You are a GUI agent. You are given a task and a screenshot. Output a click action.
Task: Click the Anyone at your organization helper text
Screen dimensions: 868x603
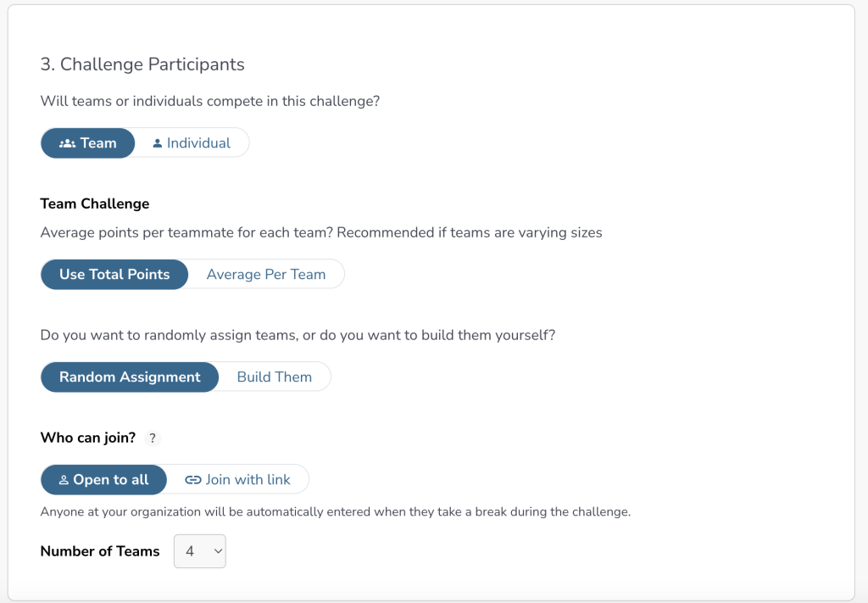coord(336,512)
